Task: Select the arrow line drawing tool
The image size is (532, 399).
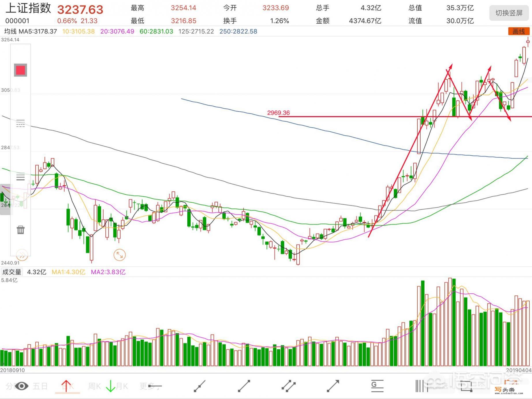Action: pyautogui.click(x=333, y=386)
